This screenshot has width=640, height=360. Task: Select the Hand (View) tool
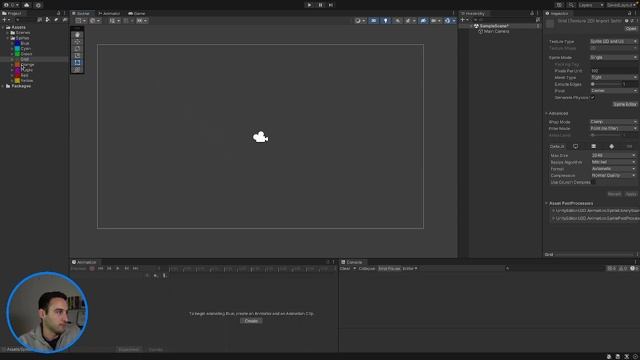click(77, 35)
